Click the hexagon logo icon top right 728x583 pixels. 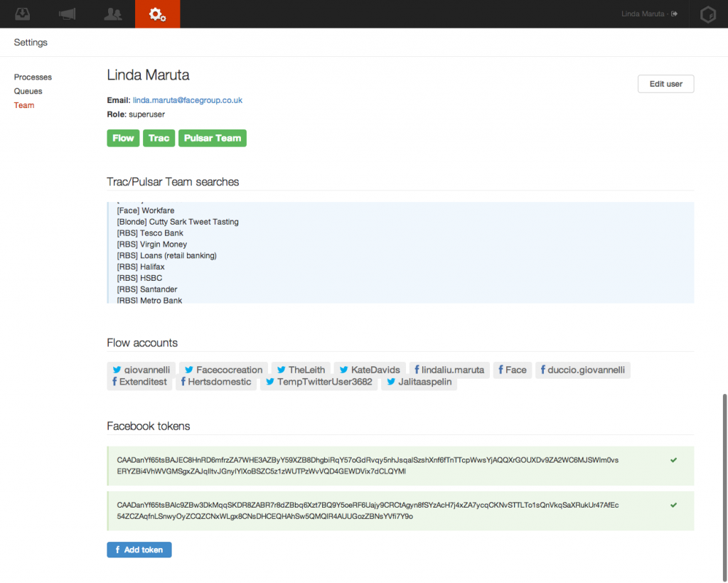708,14
